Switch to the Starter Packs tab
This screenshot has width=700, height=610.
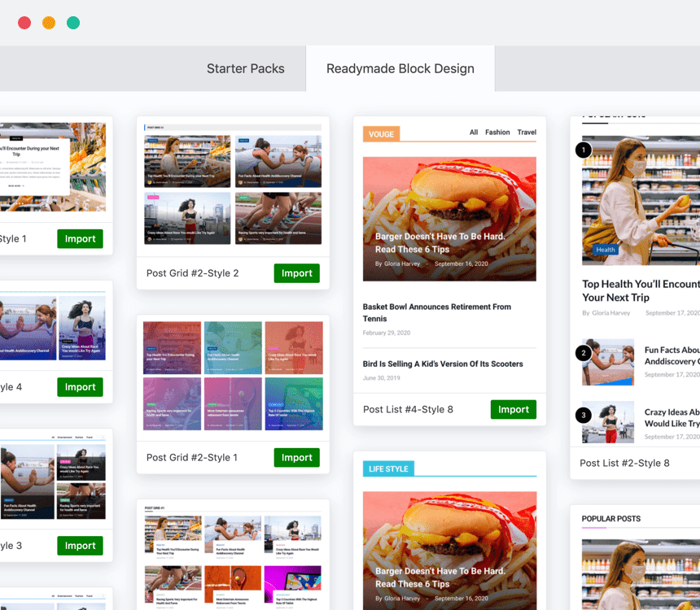(245, 68)
